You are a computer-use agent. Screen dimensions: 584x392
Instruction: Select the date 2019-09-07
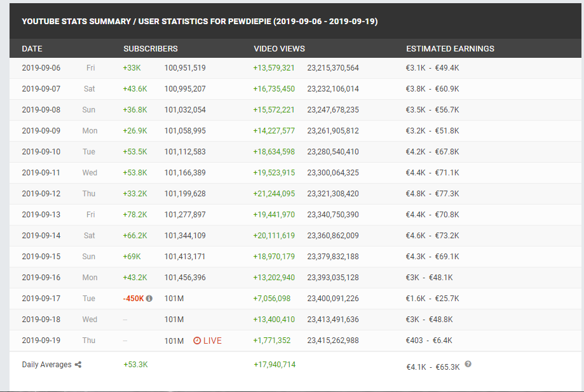point(41,89)
